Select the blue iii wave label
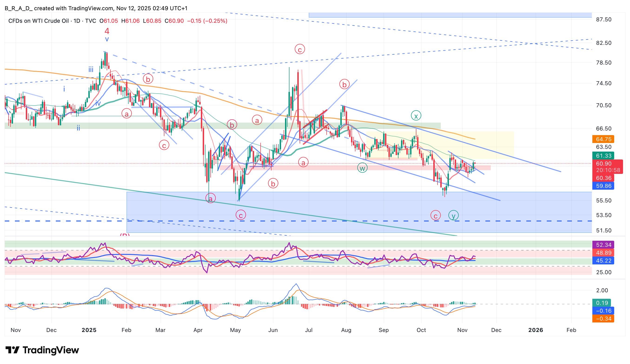This screenshot has width=630, height=364. (x=91, y=69)
